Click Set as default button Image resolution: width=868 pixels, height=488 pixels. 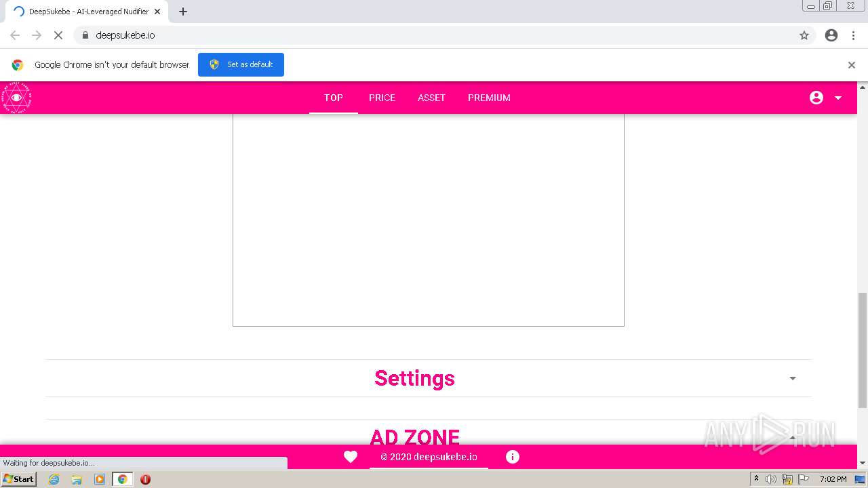241,64
